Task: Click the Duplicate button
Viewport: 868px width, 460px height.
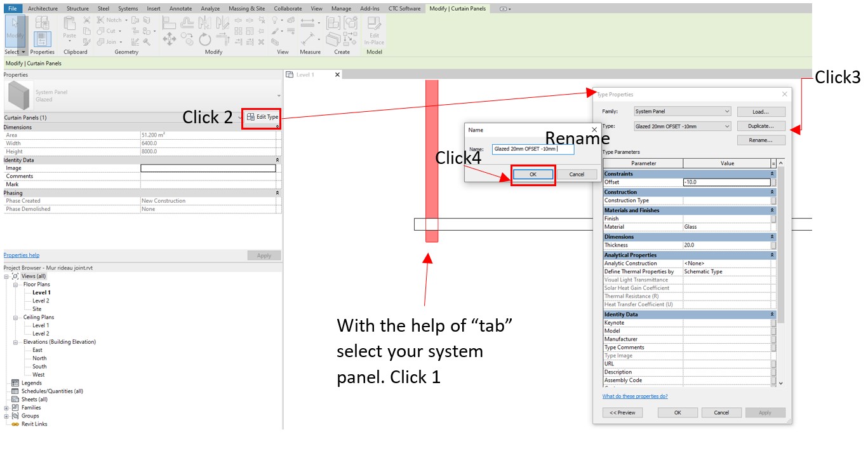Action: tap(761, 126)
